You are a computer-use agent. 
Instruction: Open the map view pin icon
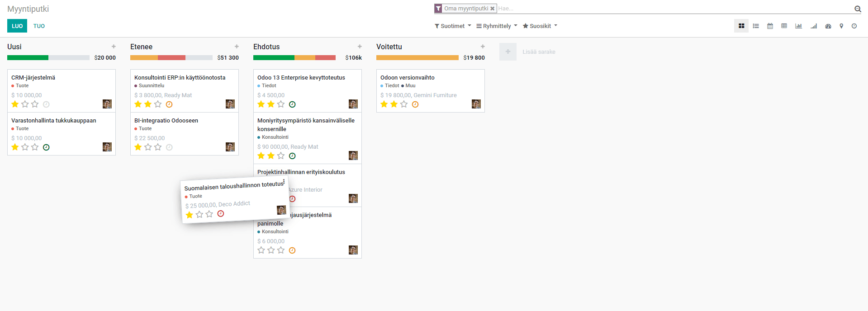(x=841, y=26)
